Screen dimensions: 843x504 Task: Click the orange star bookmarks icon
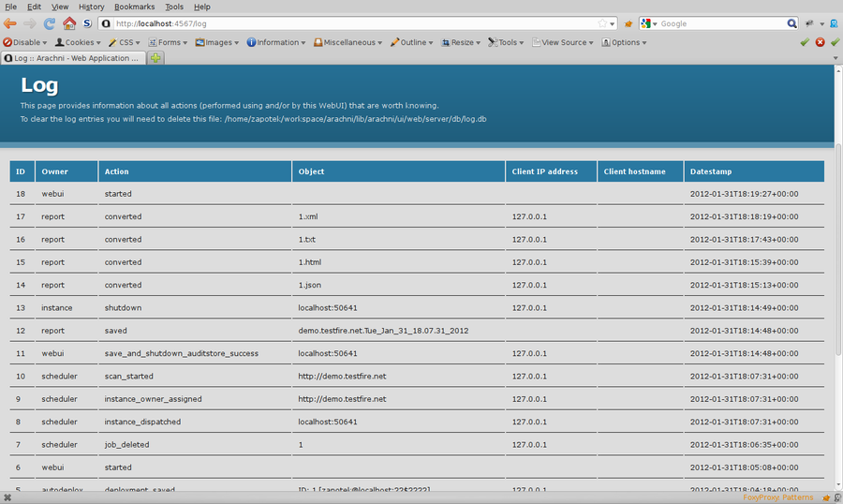[x=628, y=23]
